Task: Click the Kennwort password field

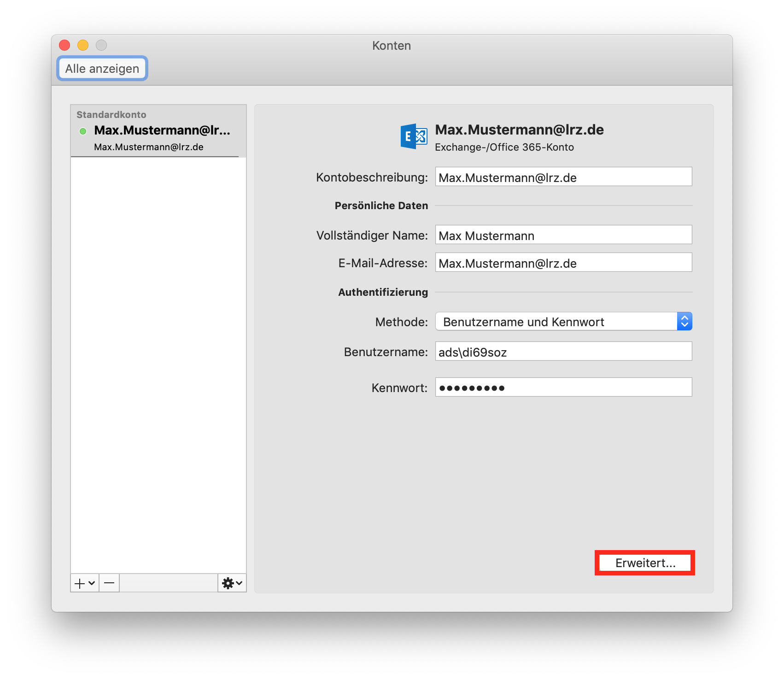Action: (563, 387)
